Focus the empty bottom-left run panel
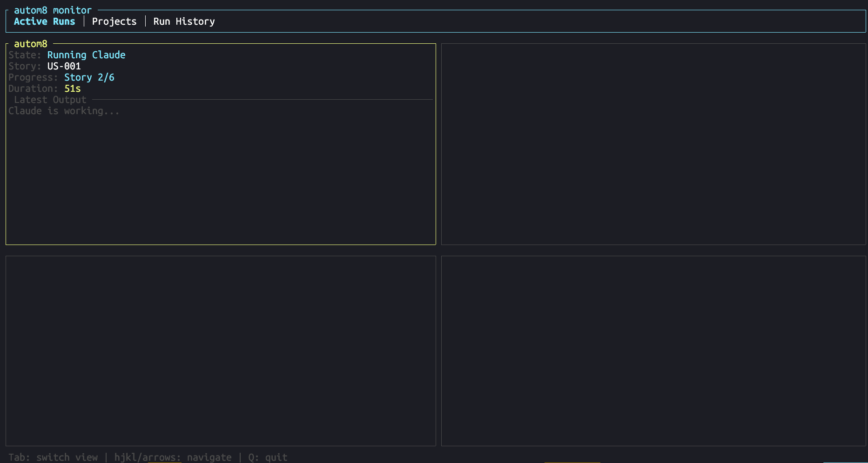The image size is (868, 463). pos(221,351)
